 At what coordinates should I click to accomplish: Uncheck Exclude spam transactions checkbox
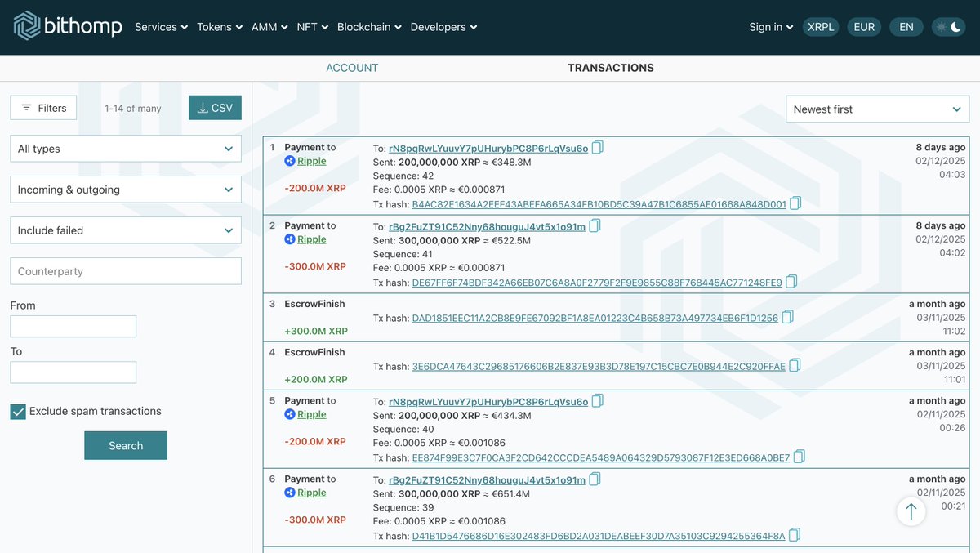(x=18, y=412)
